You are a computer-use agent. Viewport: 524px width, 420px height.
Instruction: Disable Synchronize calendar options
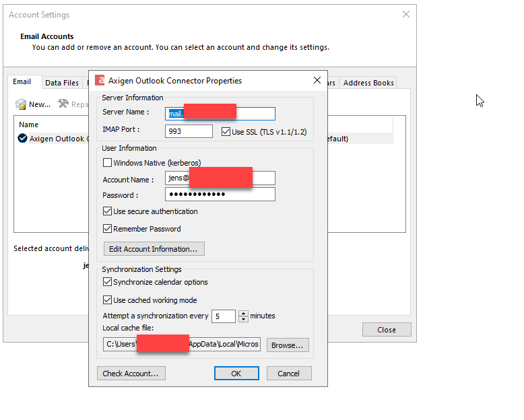[107, 282]
